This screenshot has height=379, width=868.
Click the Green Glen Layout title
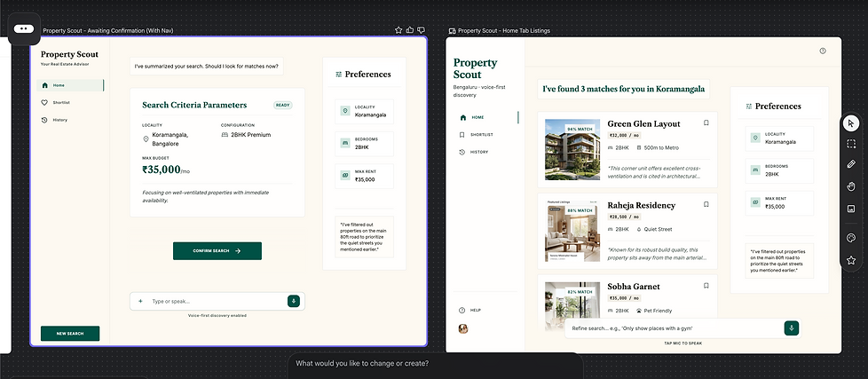coord(643,124)
